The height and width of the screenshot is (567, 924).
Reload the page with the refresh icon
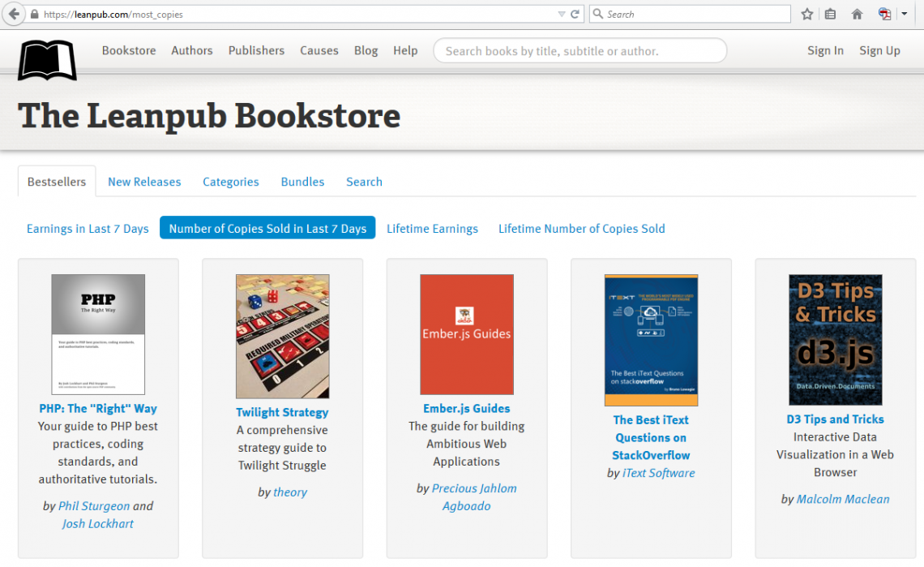[x=575, y=15]
